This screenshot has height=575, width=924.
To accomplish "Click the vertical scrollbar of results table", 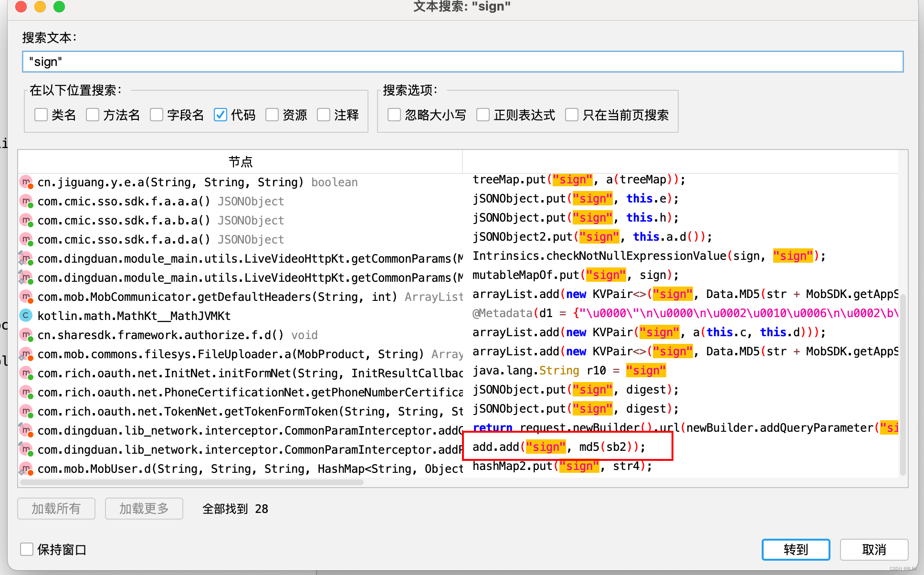I will click(903, 384).
